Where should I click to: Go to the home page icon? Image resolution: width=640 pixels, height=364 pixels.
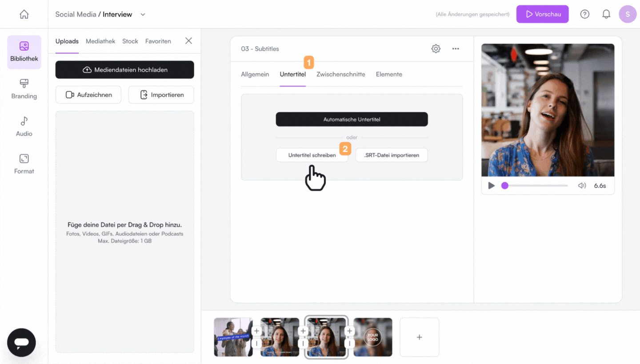click(x=24, y=14)
